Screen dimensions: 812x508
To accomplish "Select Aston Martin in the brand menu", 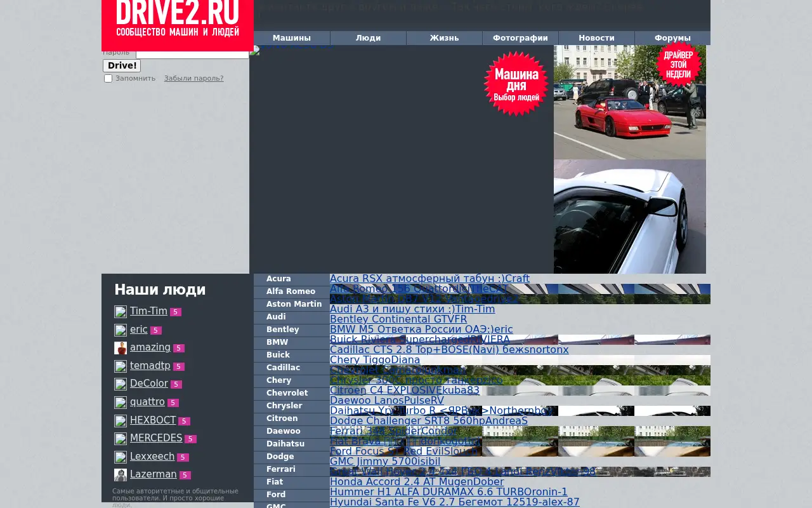I will pos(292,305).
